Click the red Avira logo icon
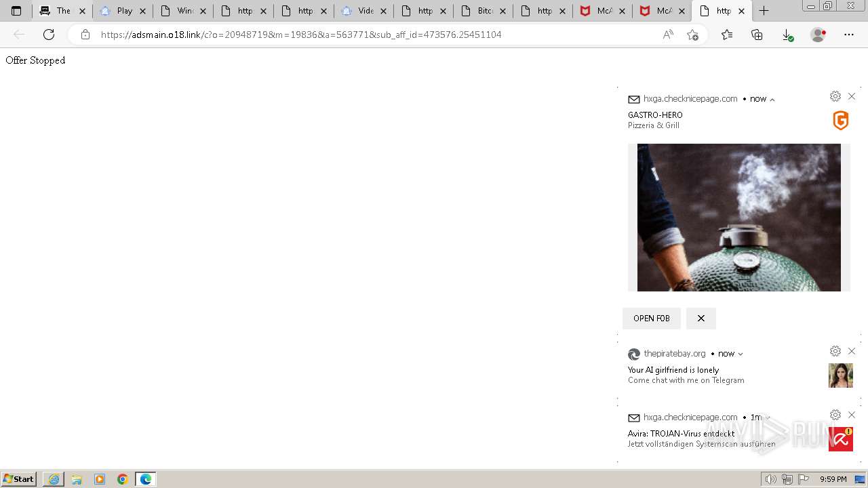The width and height of the screenshot is (868, 488). [x=841, y=439]
